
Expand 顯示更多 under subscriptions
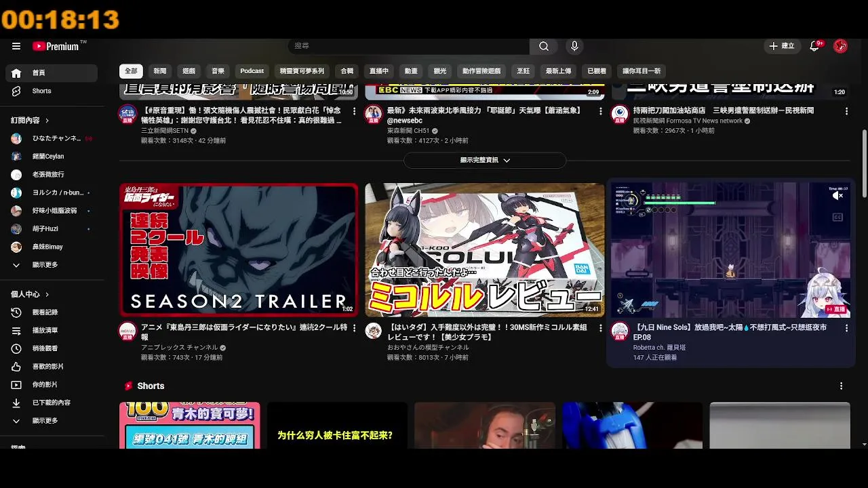52,265
